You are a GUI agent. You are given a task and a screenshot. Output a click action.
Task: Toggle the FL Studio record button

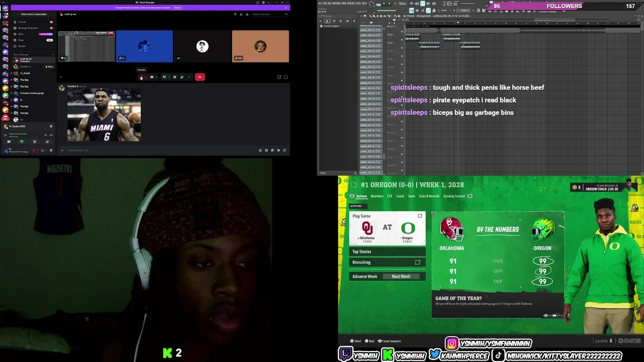[x=395, y=4]
